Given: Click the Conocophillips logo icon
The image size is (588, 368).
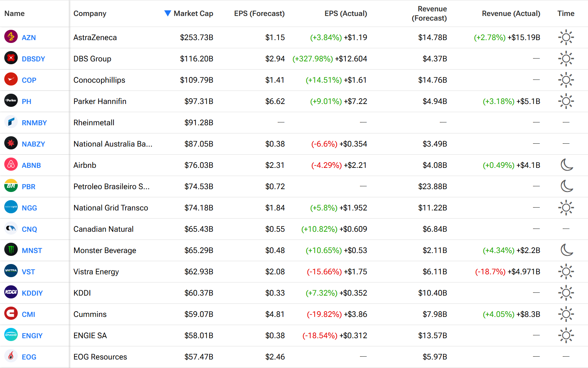Looking at the screenshot, I should pyautogui.click(x=11, y=79).
